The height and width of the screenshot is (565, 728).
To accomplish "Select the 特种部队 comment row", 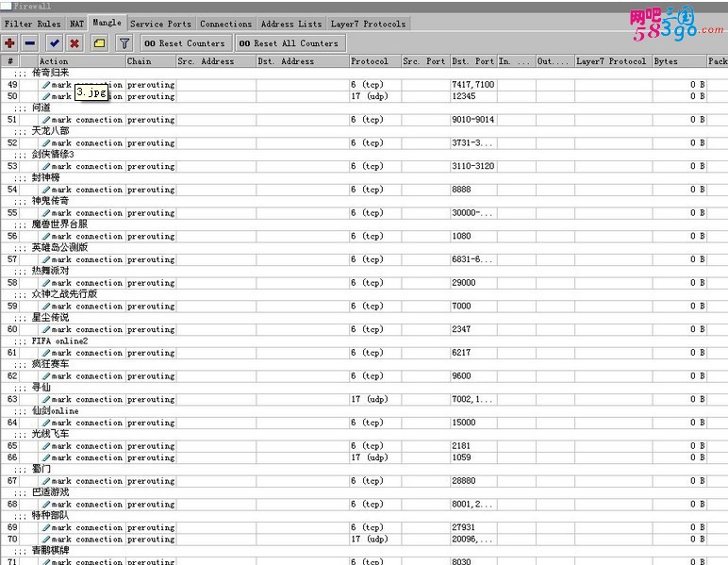I will [x=364, y=516].
